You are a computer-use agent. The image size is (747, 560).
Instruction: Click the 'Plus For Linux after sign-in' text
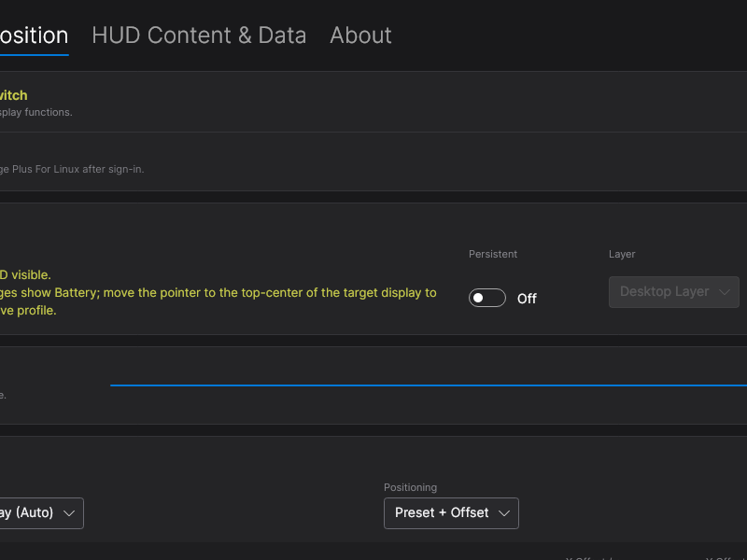pos(78,169)
